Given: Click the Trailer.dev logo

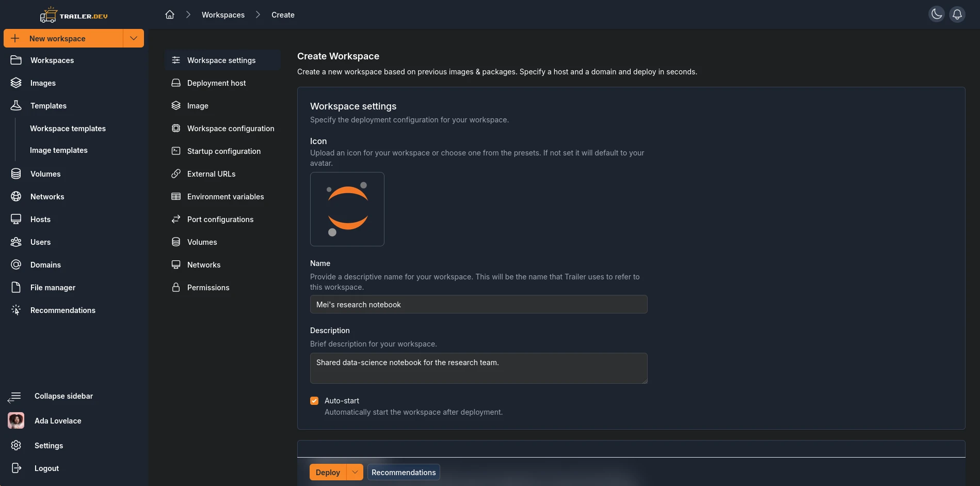Looking at the screenshot, I should (x=74, y=15).
